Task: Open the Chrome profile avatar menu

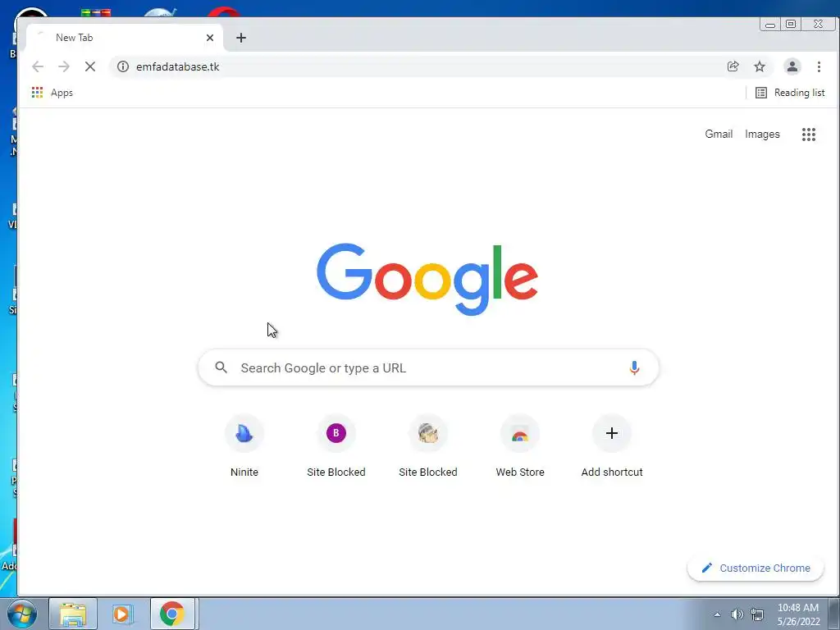Action: point(792,66)
